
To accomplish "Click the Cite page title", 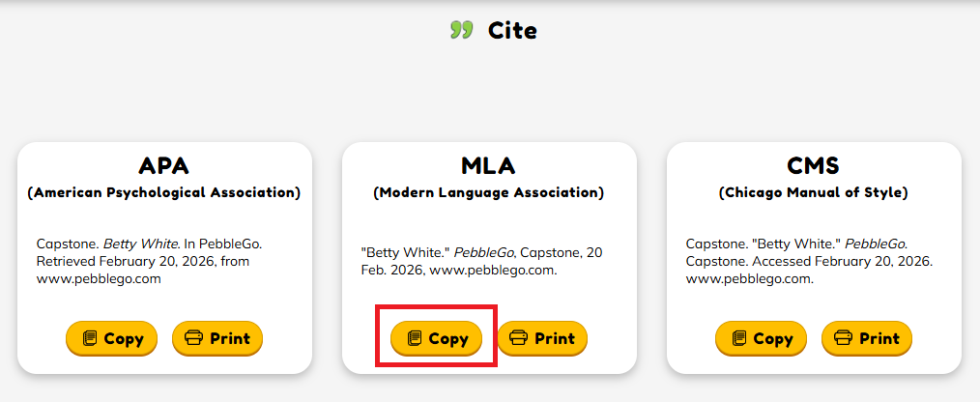I will 512,30.
